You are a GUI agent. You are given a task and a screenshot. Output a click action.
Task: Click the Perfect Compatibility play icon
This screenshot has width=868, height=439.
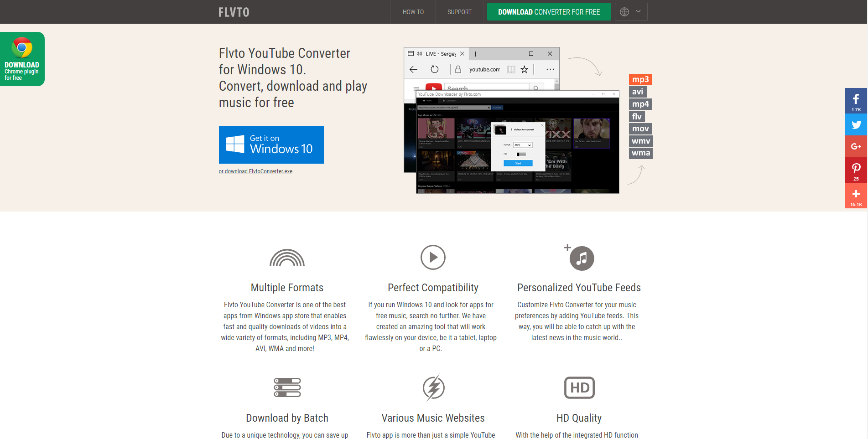[x=433, y=258]
